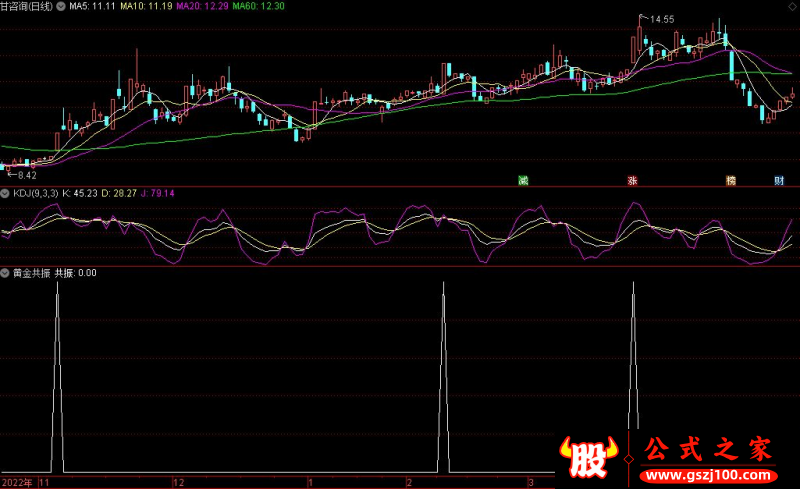800x489 pixels.
Task: Click month 12 on the time axis
Action: coord(178,482)
